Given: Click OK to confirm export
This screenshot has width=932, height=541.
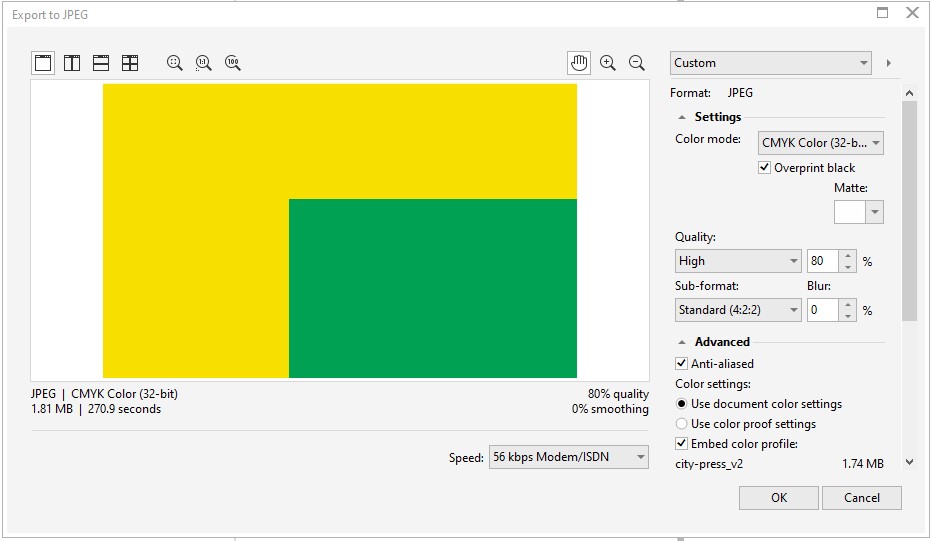Looking at the screenshot, I should tap(779, 498).
